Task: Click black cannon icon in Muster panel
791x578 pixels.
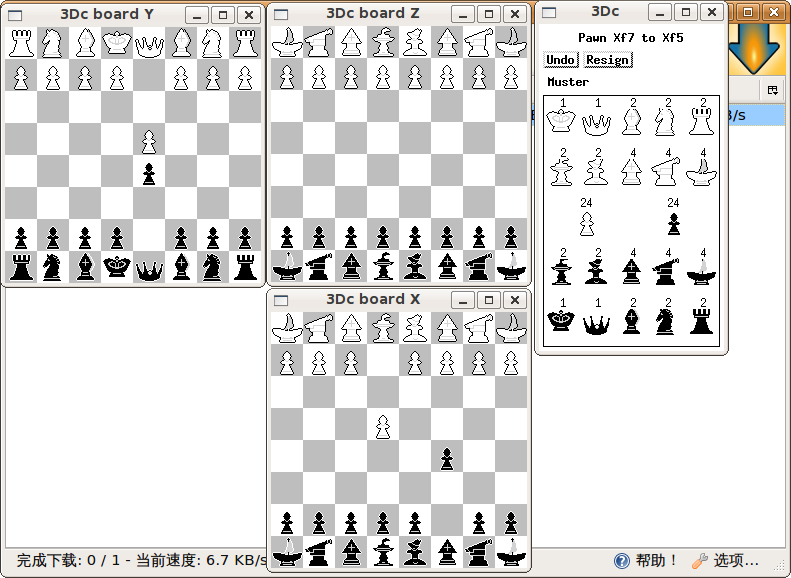Action: (x=666, y=272)
